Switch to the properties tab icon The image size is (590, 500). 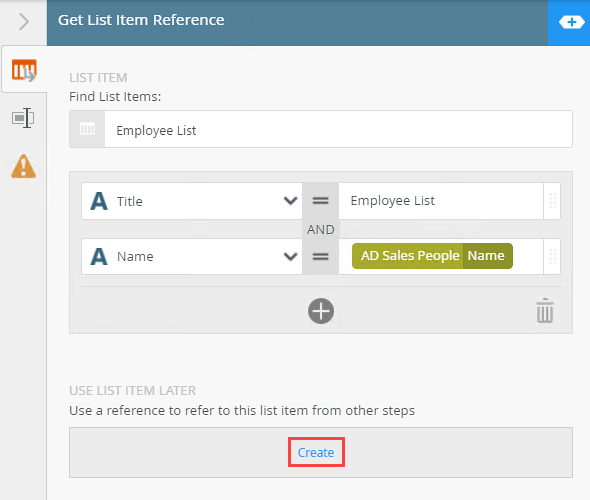click(x=23, y=118)
